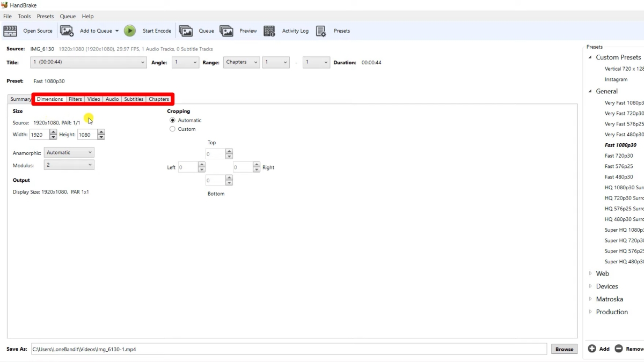Open the File menu
Viewport: 644px width, 362px height.
point(8,16)
